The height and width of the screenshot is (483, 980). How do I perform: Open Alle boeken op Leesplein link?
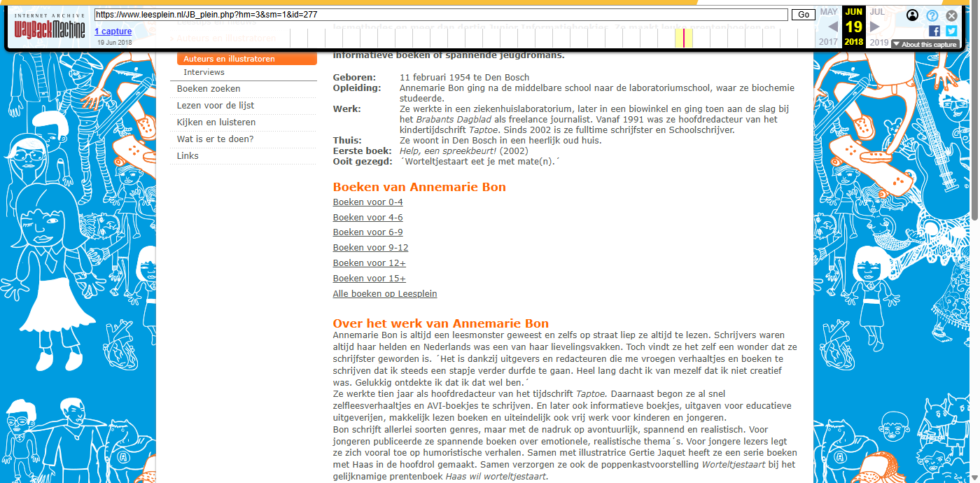coord(384,294)
